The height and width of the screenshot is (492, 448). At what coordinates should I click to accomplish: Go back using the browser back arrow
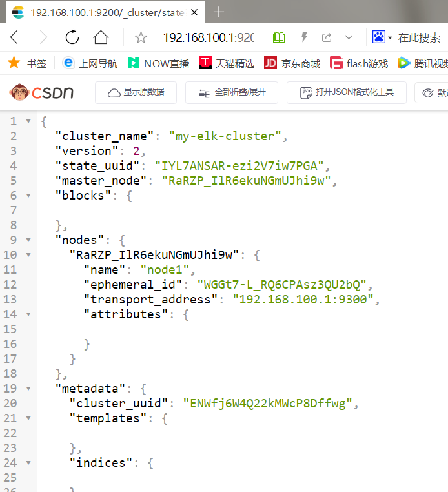click(x=14, y=37)
